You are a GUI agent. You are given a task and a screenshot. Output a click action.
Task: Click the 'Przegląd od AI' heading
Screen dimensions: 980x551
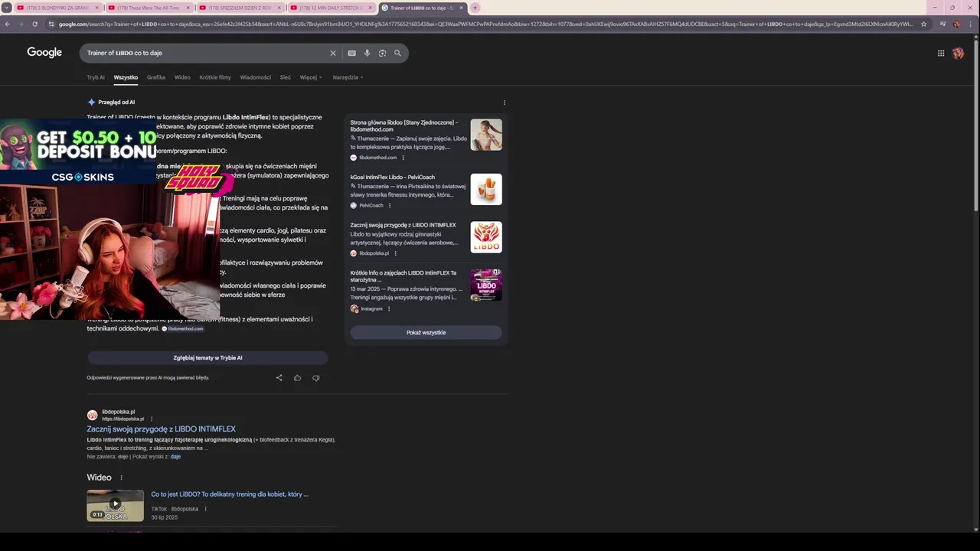tap(116, 103)
